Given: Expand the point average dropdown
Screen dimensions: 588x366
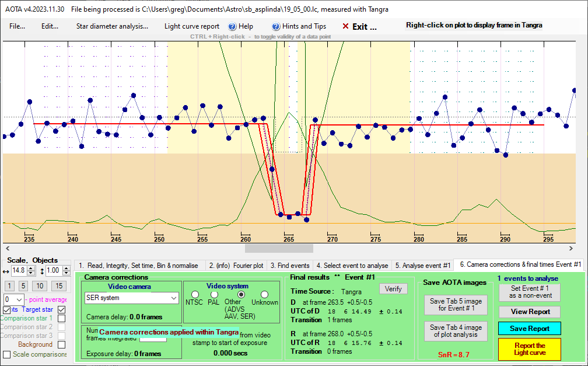Looking at the screenshot, I should pyautogui.click(x=20, y=299).
